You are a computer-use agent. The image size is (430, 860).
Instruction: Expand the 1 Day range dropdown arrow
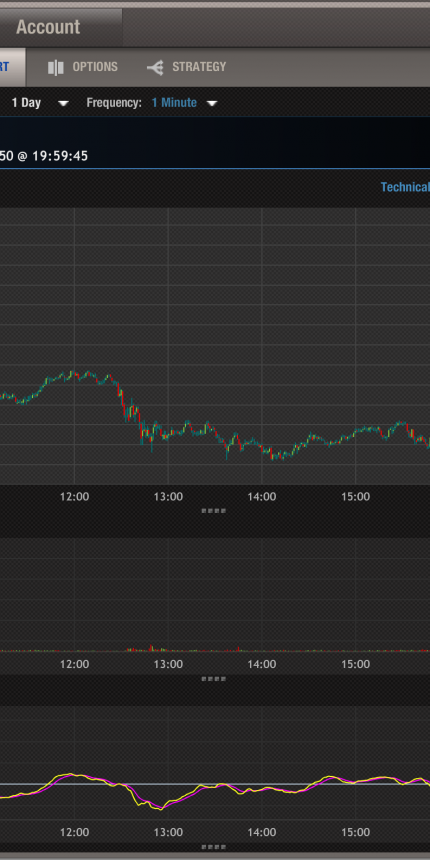[64, 103]
